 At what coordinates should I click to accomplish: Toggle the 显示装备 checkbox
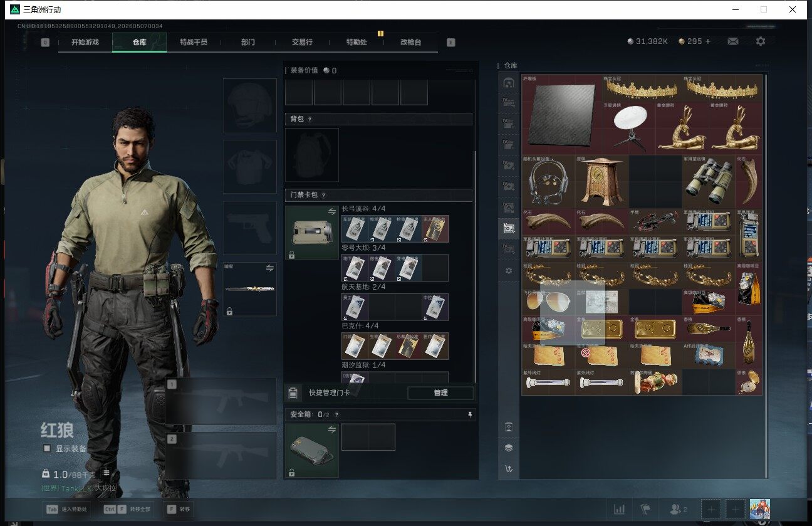[46, 449]
